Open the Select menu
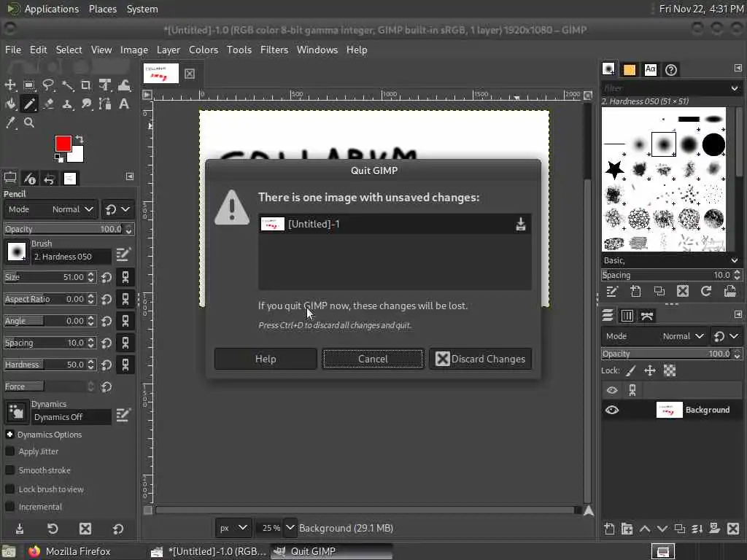This screenshot has width=747, height=560. (x=69, y=50)
